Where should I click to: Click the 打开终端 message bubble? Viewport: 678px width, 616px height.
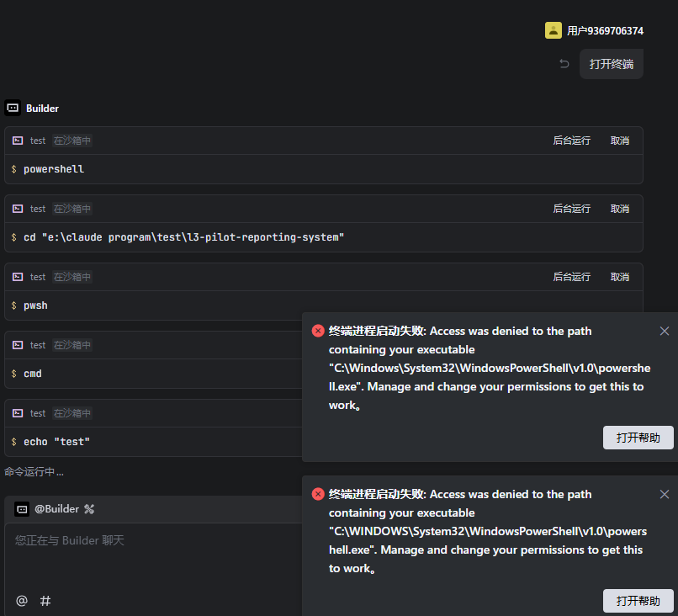(x=612, y=64)
